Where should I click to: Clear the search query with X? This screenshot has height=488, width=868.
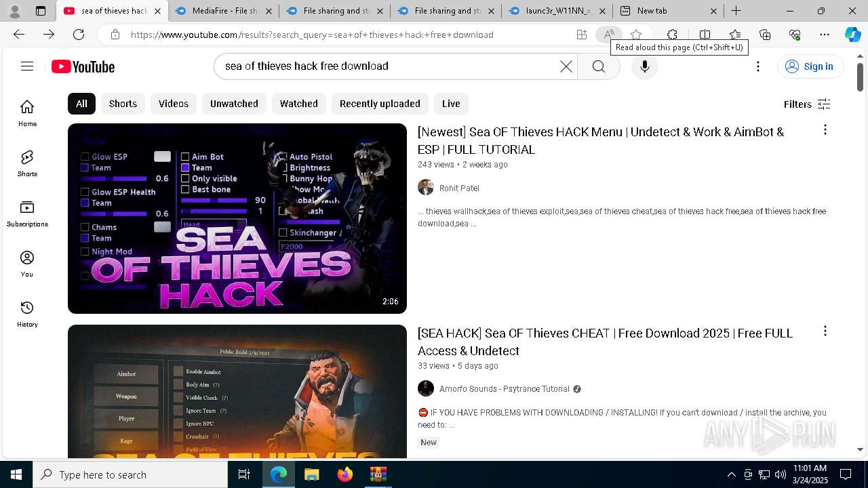click(566, 66)
